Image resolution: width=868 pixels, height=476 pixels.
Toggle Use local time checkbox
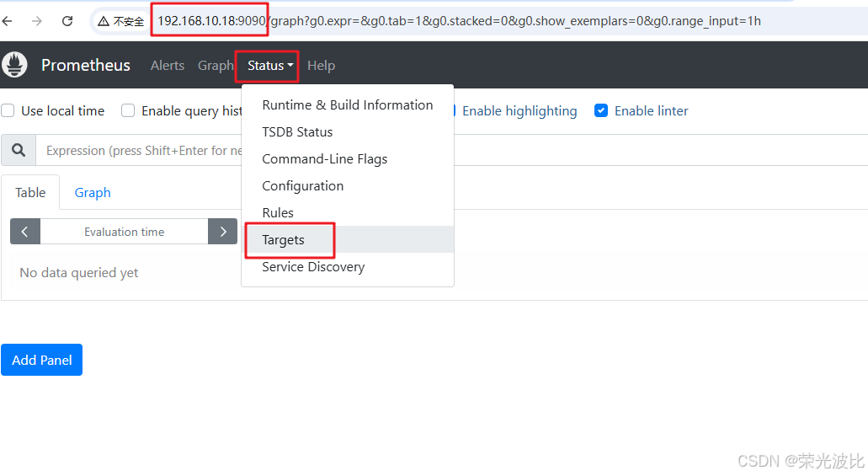[x=8, y=111]
